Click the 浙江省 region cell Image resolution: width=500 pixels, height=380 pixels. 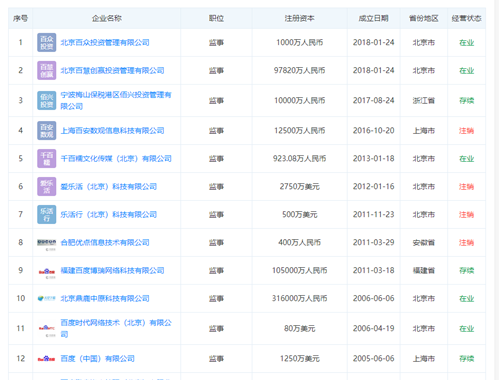coord(424,101)
